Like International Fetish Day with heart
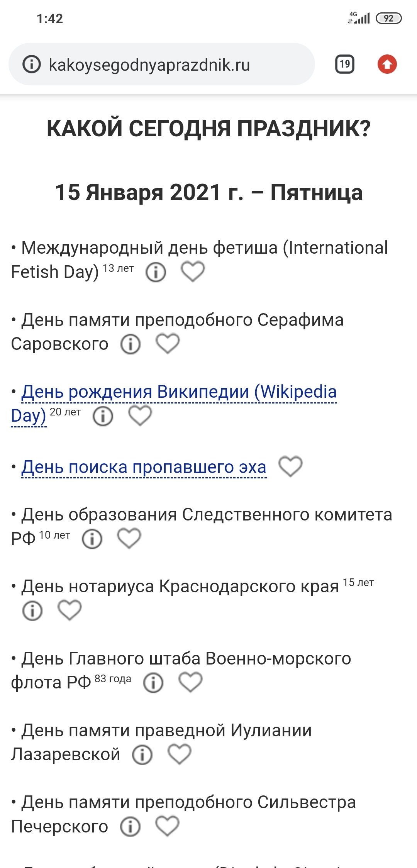 [193, 271]
